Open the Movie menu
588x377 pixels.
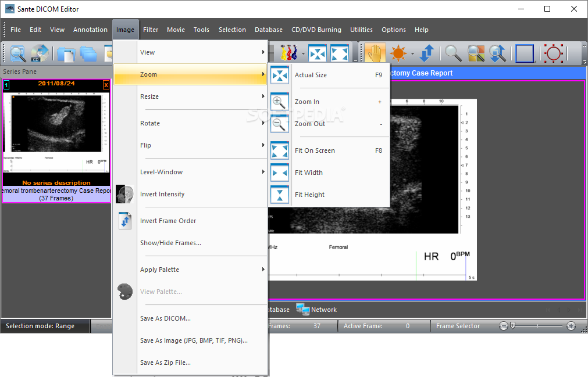click(x=176, y=30)
